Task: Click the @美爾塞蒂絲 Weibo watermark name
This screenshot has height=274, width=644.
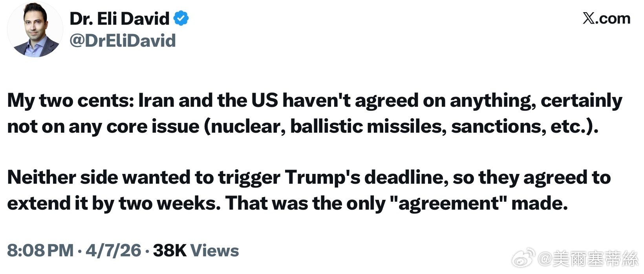Action: click(x=588, y=258)
